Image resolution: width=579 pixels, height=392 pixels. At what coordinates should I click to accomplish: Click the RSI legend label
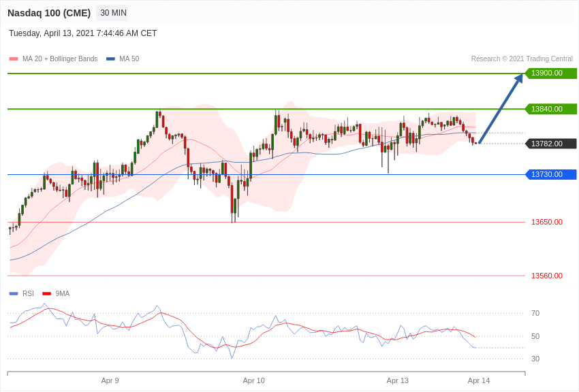[28, 293]
